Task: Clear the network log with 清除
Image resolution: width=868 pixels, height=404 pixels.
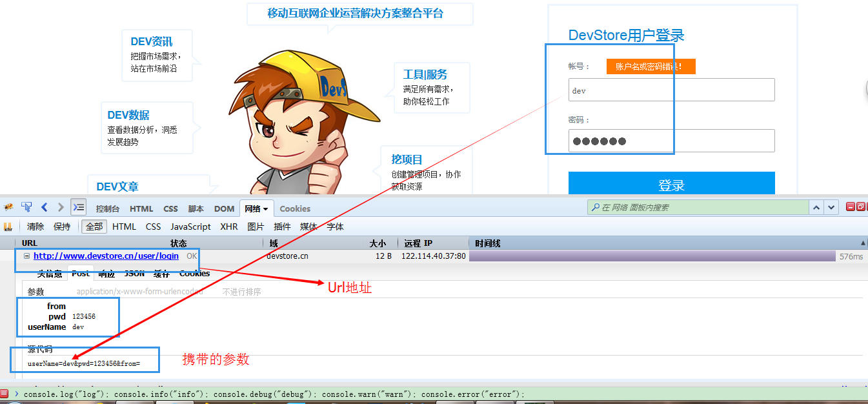Action: (x=35, y=227)
